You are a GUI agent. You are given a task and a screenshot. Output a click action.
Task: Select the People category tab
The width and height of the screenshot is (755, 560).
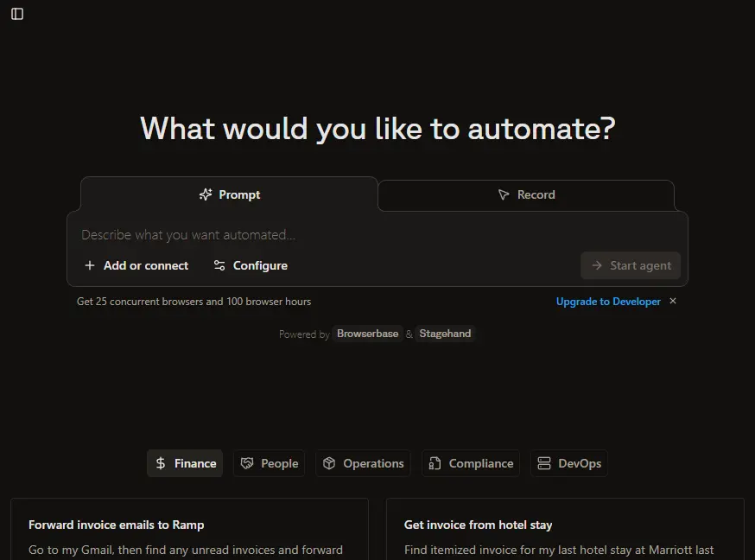pos(270,463)
